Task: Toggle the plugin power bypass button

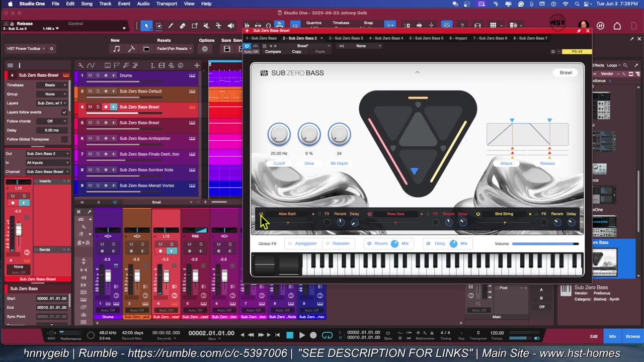Action: pos(247,46)
